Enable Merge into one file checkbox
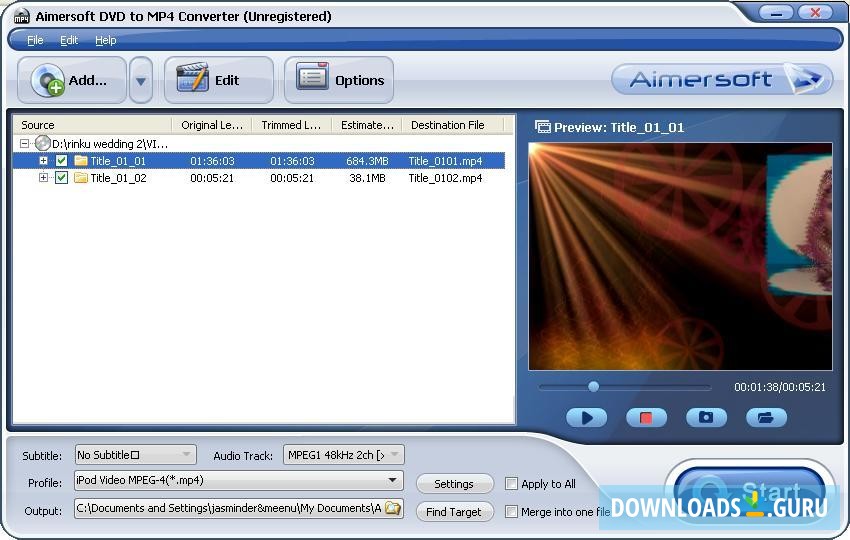The width and height of the screenshot is (850, 540). [511, 511]
